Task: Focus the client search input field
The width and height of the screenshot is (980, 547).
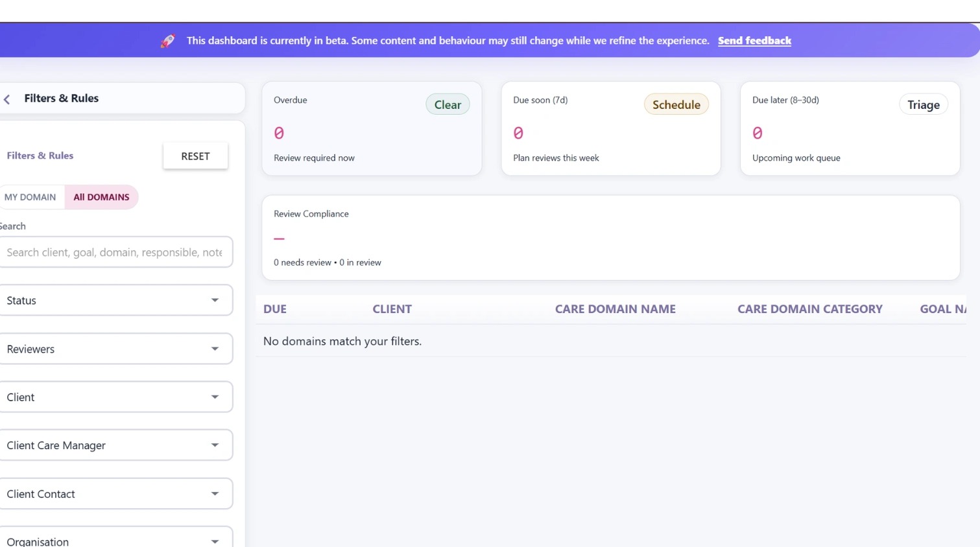Action: click(x=115, y=252)
